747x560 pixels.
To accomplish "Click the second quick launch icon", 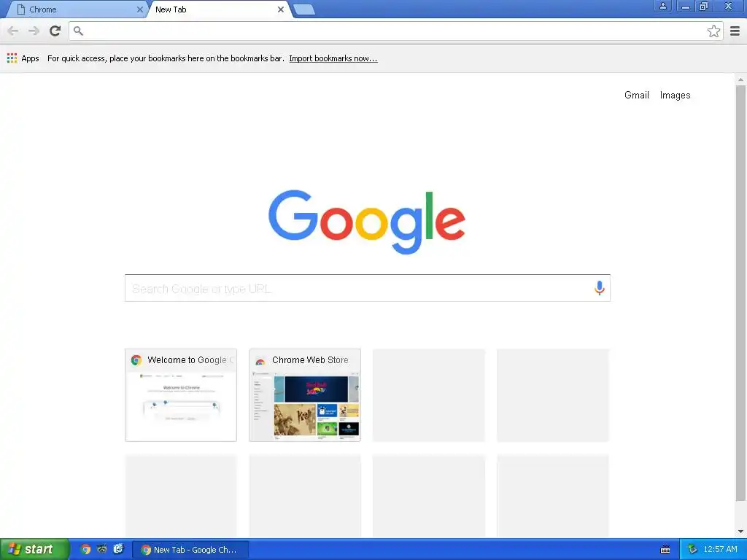I will [x=102, y=549].
